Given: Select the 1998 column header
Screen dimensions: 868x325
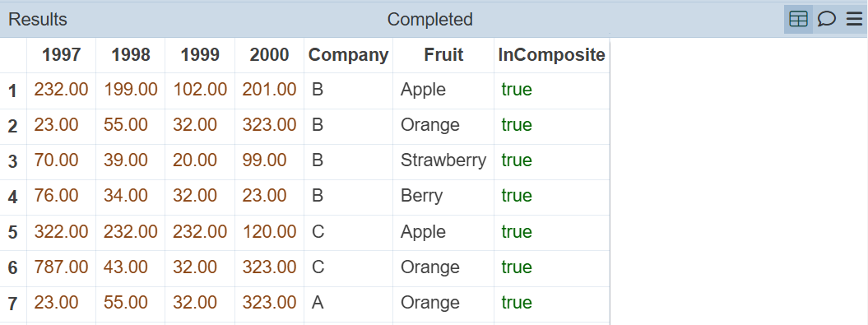Looking at the screenshot, I should (x=131, y=55).
